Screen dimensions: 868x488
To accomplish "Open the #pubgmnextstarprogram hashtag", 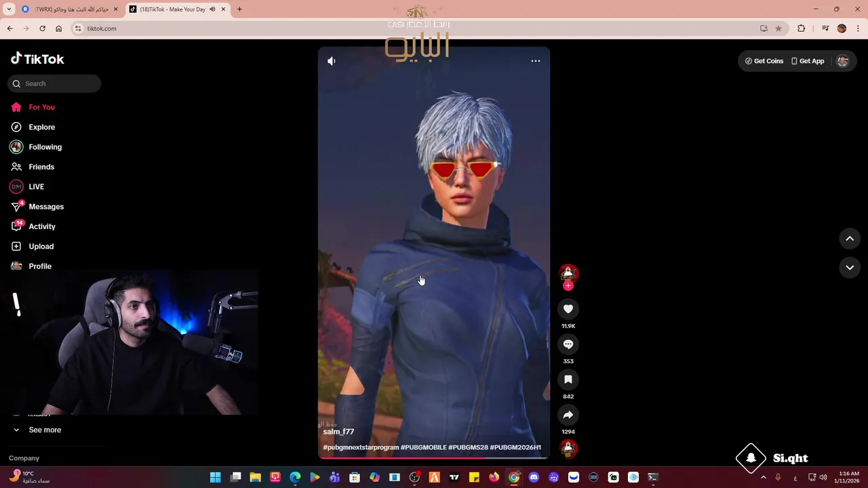I will point(361,447).
